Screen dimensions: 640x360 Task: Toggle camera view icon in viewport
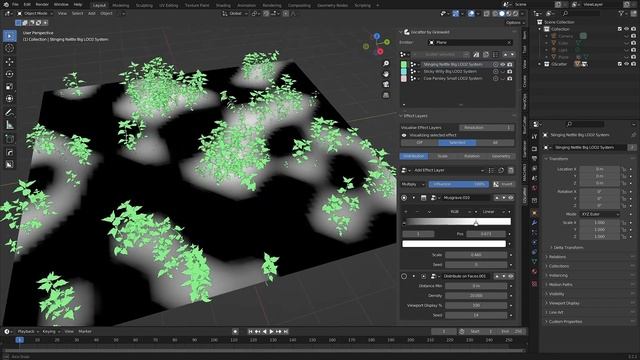386,84
